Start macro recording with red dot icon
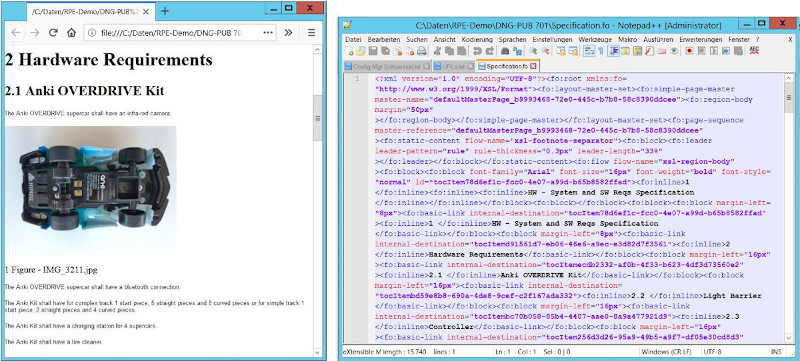 (689, 51)
